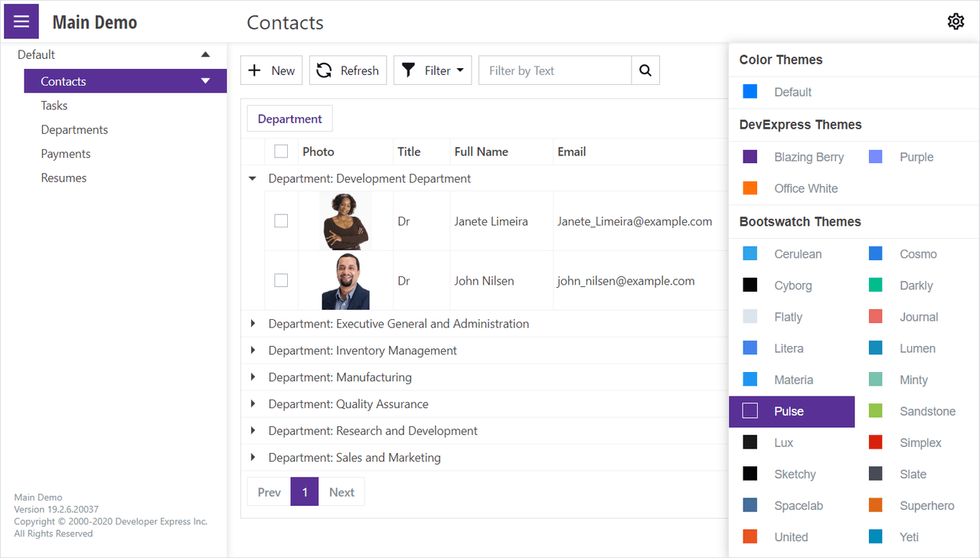
Task: Select the highlighted Pulse theme
Action: 792,411
